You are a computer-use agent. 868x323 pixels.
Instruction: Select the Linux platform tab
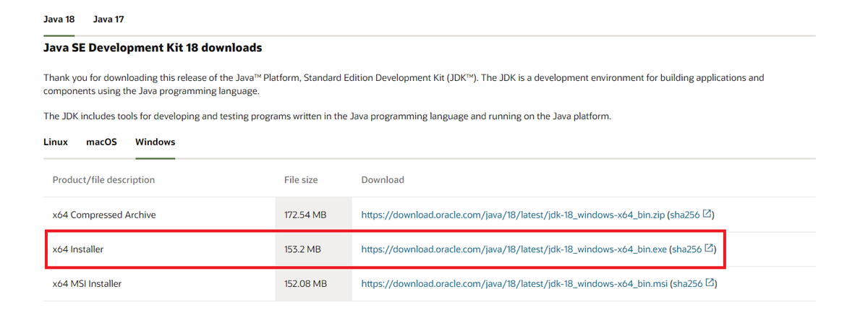click(x=56, y=142)
